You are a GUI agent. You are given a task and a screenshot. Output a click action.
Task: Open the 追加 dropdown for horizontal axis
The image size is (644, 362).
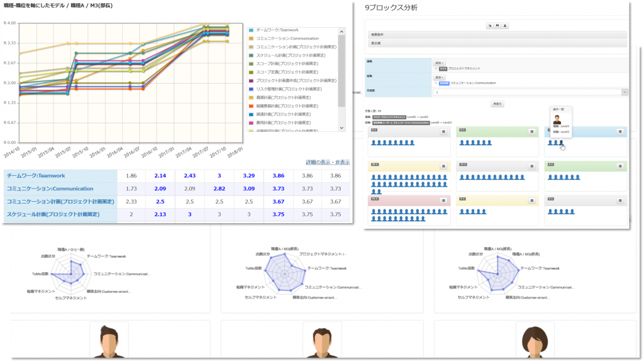click(439, 63)
